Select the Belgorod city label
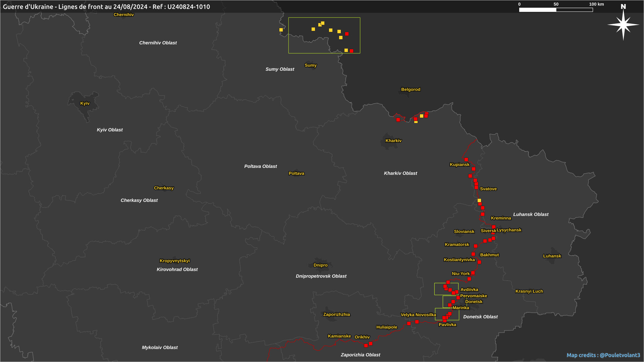 pyautogui.click(x=411, y=89)
